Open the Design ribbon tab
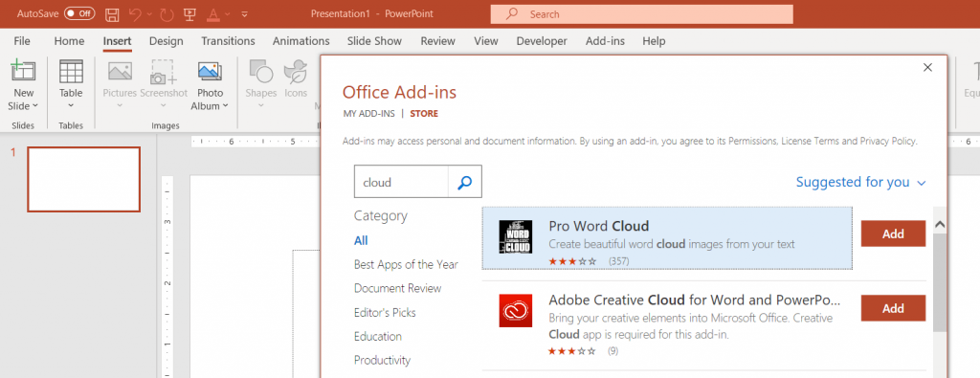The image size is (980, 378). click(x=167, y=41)
